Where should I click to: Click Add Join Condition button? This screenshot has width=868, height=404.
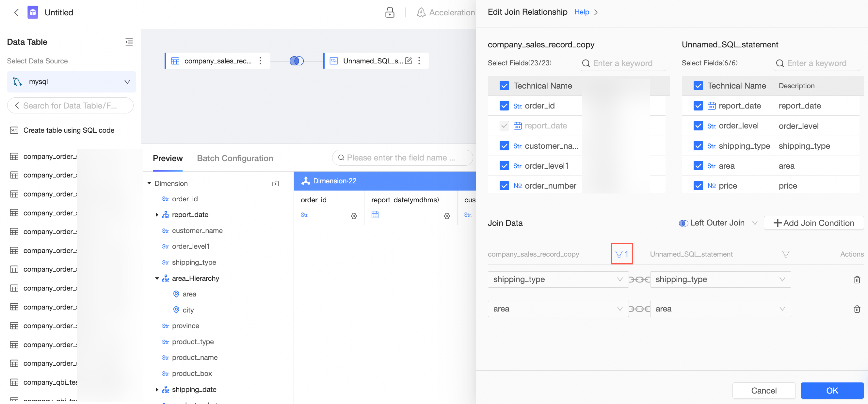point(813,223)
